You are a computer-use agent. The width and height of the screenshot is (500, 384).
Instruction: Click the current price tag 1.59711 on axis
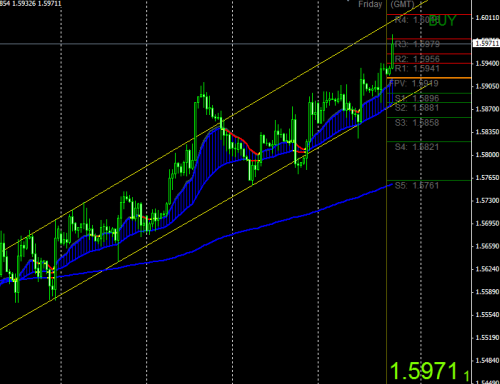click(x=487, y=43)
